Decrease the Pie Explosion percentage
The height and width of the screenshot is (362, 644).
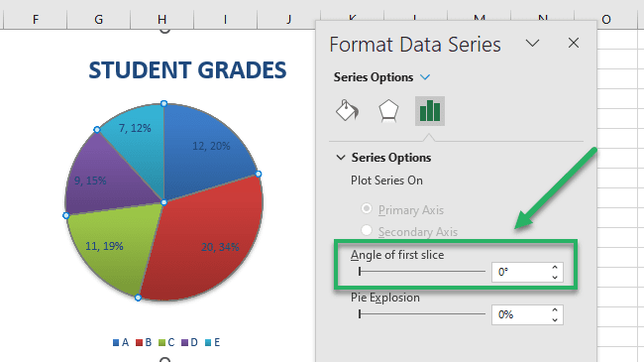coord(555,320)
